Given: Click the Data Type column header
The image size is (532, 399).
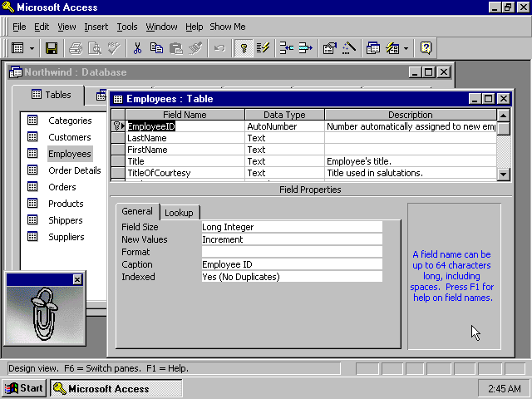Looking at the screenshot, I should click(284, 115).
